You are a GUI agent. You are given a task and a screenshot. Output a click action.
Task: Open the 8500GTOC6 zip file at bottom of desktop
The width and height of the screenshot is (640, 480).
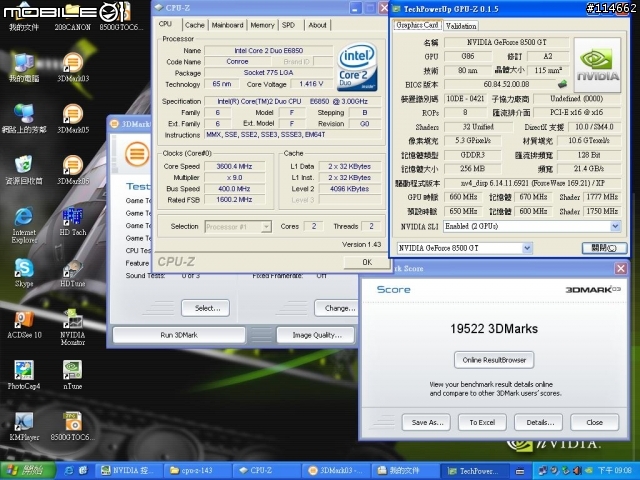[x=73, y=427]
